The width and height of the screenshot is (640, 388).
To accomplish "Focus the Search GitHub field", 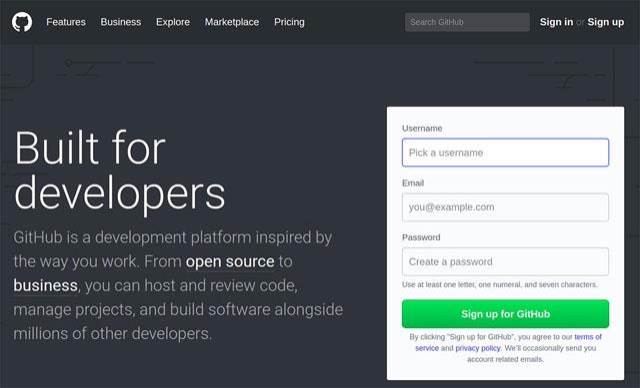I will [x=467, y=22].
